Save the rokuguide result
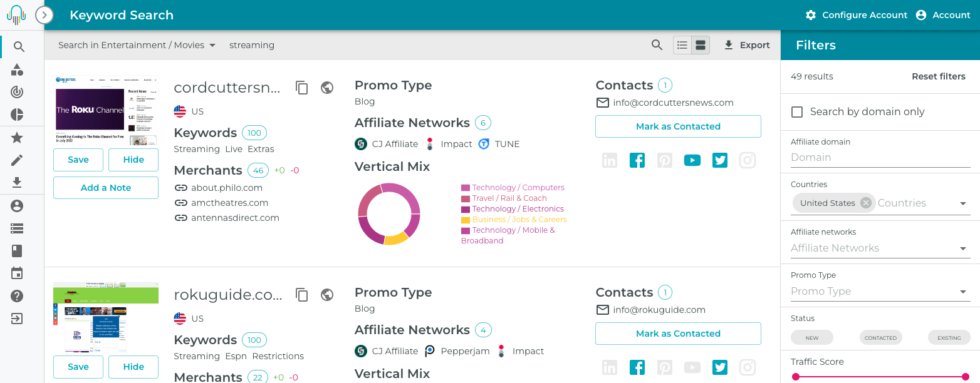980x383 pixels. [x=78, y=367]
